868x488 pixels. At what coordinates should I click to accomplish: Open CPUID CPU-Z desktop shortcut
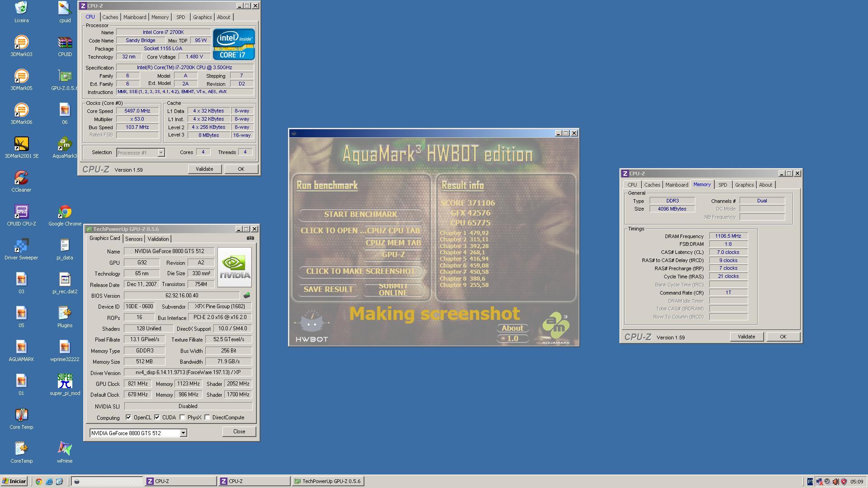click(x=21, y=215)
